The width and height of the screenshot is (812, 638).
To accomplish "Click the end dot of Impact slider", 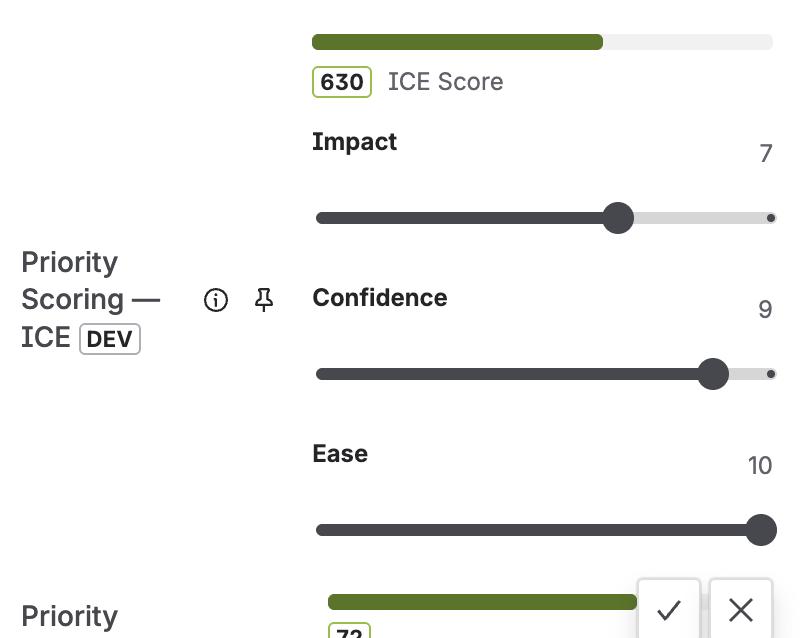I will click(x=770, y=217).
